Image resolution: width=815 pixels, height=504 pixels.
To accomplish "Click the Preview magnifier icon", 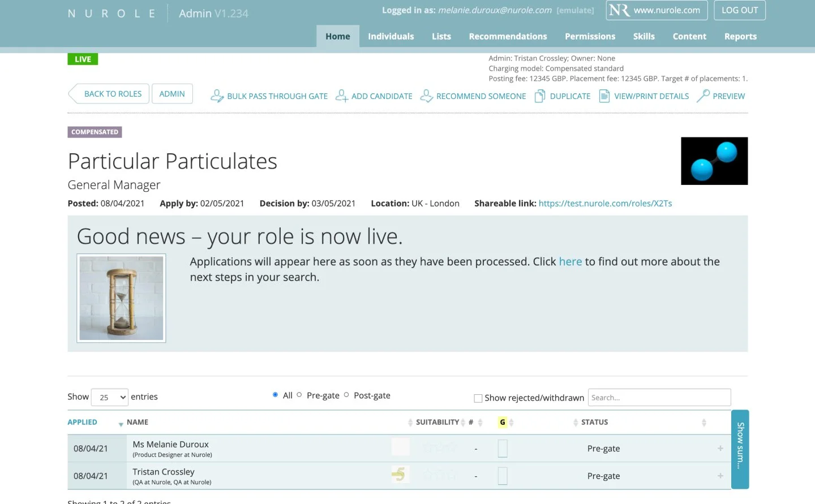I will (x=703, y=96).
